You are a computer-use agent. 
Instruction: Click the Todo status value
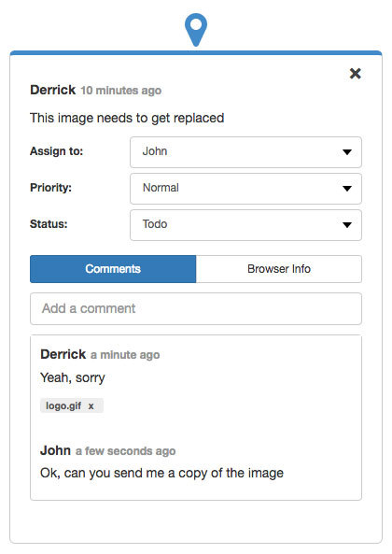pos(155,224)
